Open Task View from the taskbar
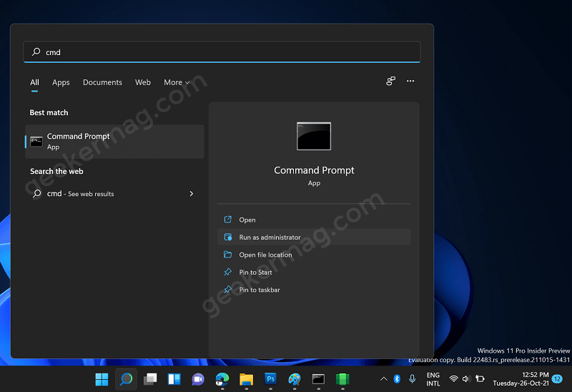 (150, 379)
